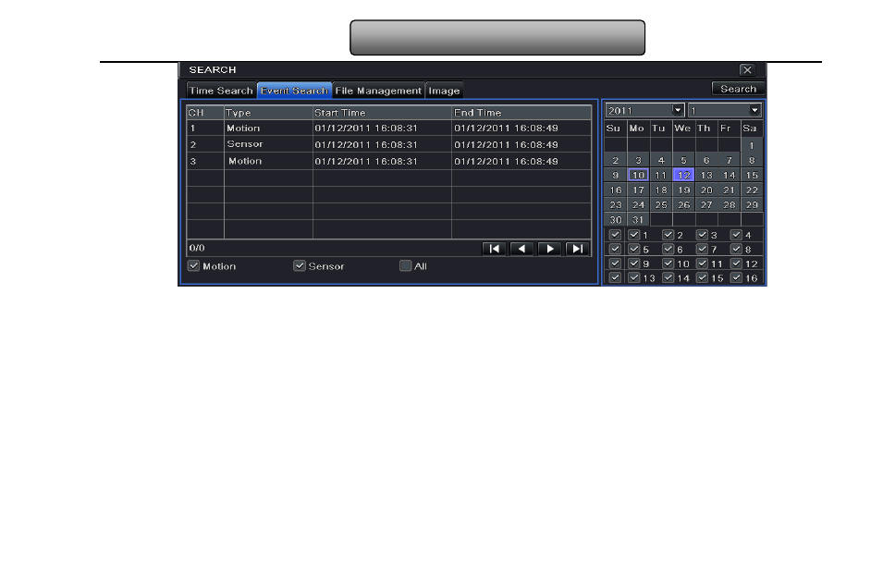Toggle channel 4 checkbox
Screen dimensions: 883x588
point(736,235)
